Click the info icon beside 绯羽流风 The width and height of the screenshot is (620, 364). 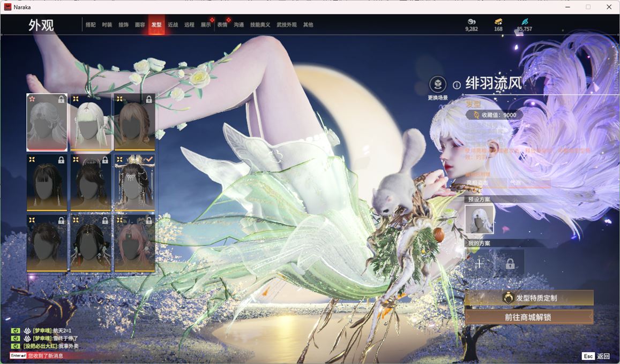click(x=457, y=85)
